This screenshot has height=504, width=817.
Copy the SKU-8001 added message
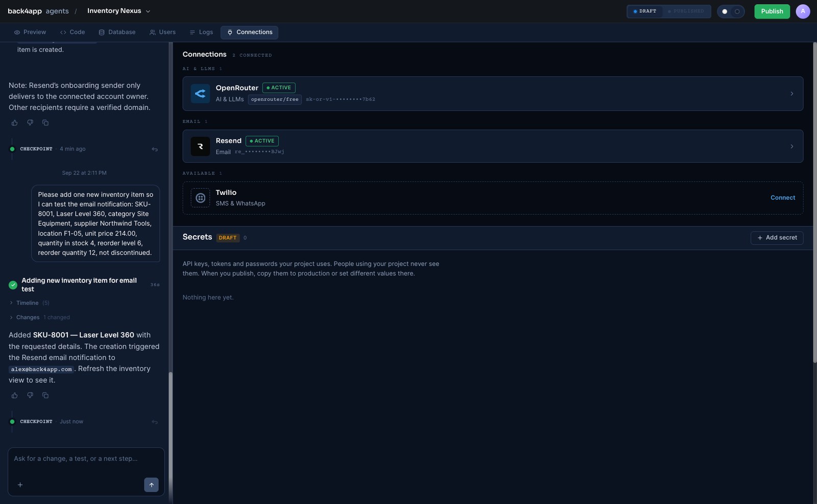tap(45, 395)
